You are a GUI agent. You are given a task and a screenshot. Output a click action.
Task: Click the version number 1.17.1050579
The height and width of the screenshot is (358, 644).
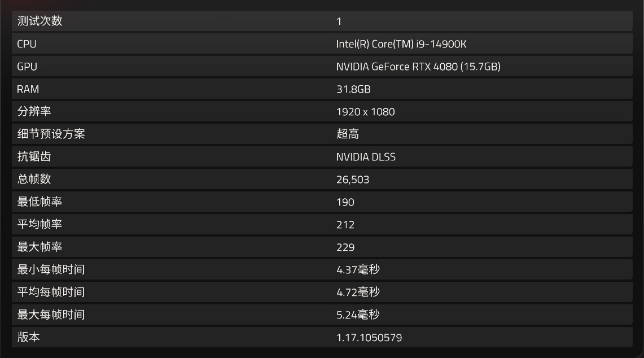(x=369, y=338)
